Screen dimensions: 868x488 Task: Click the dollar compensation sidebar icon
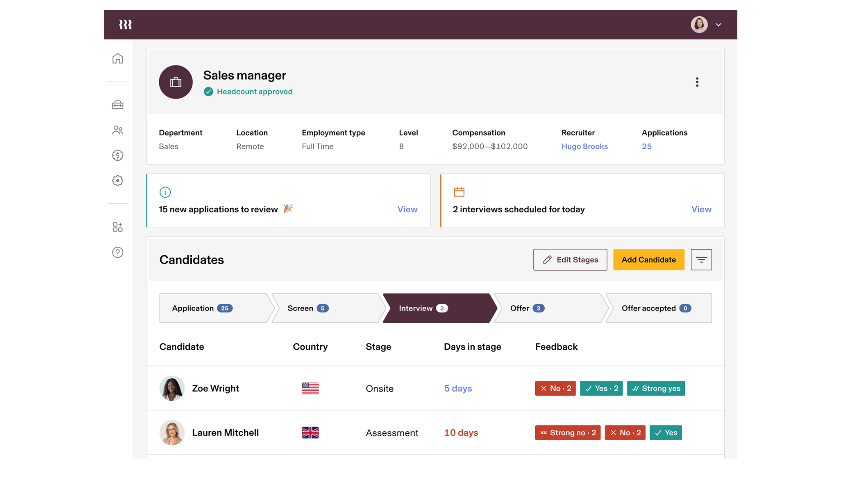click(118, 155)
